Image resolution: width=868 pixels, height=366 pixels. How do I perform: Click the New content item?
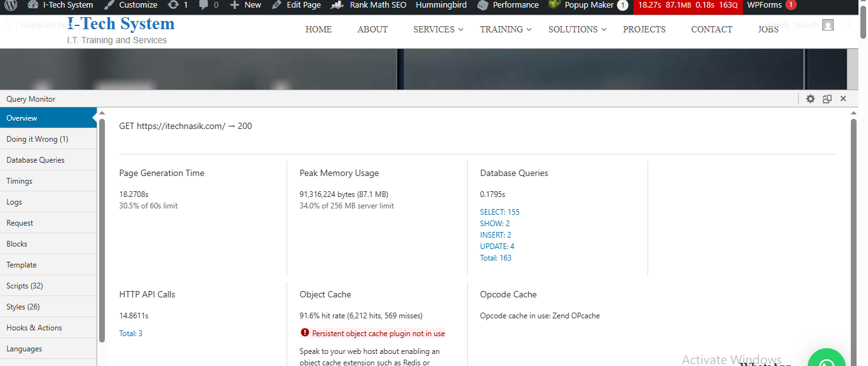pos(245,5)
